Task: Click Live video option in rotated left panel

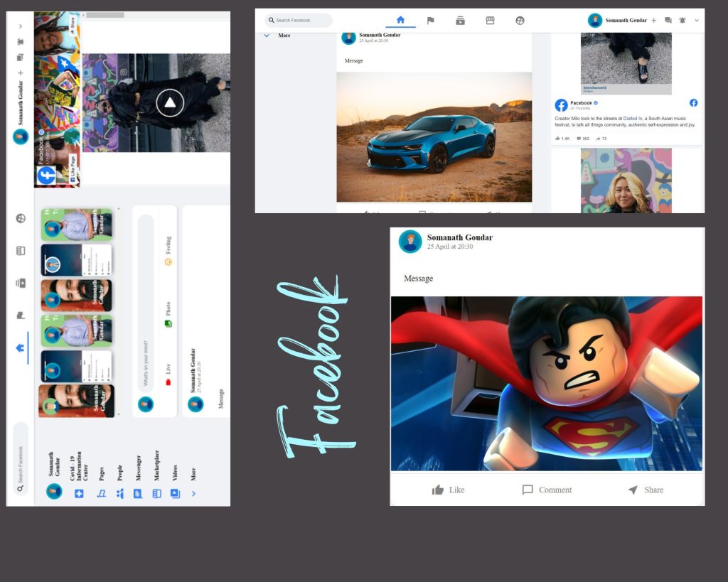Action: [168, 375]
